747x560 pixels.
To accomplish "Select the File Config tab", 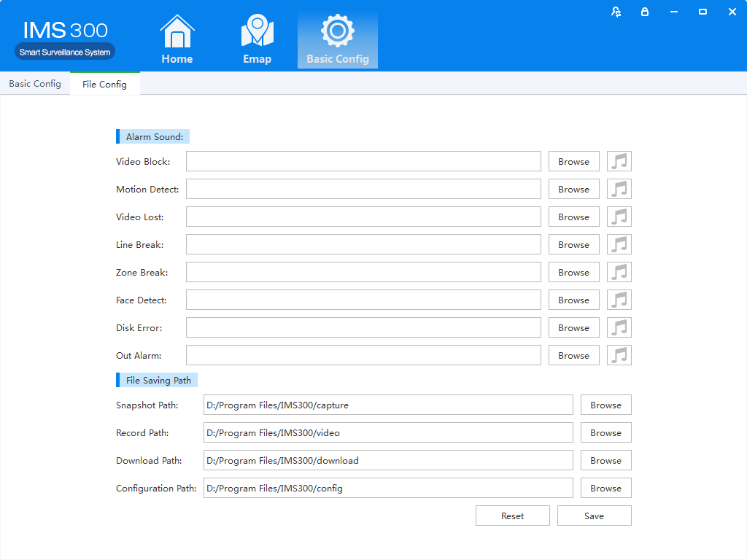I will point(104,84).
